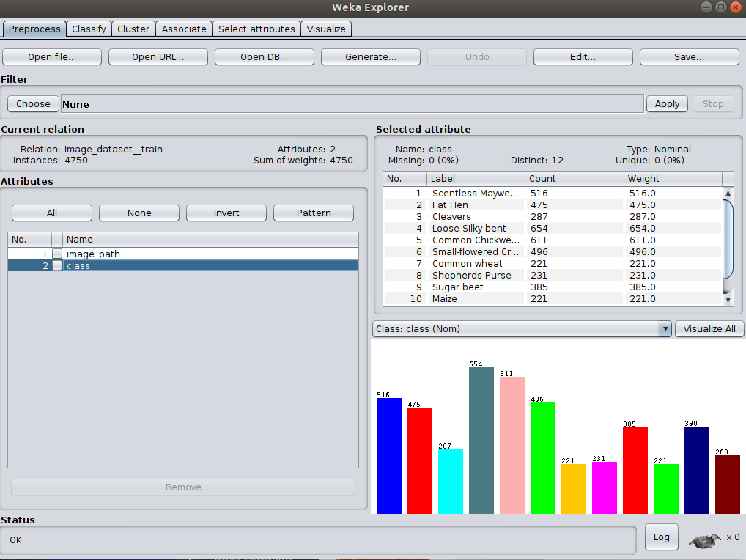This screenshot has height=560, width=746.
Task: Click the Open file... button
Action: pyautogui.click(x=52, y=56)
